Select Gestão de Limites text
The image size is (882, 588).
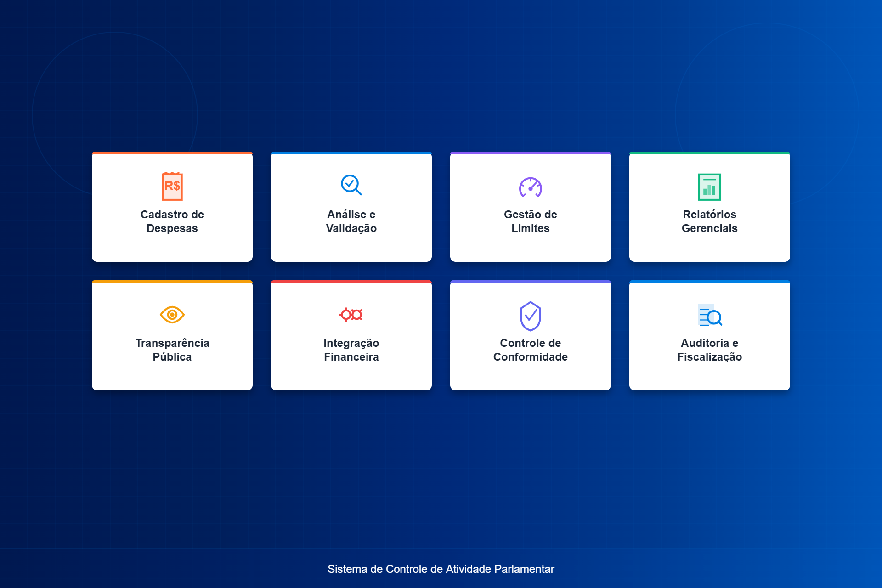coord(530,221)
